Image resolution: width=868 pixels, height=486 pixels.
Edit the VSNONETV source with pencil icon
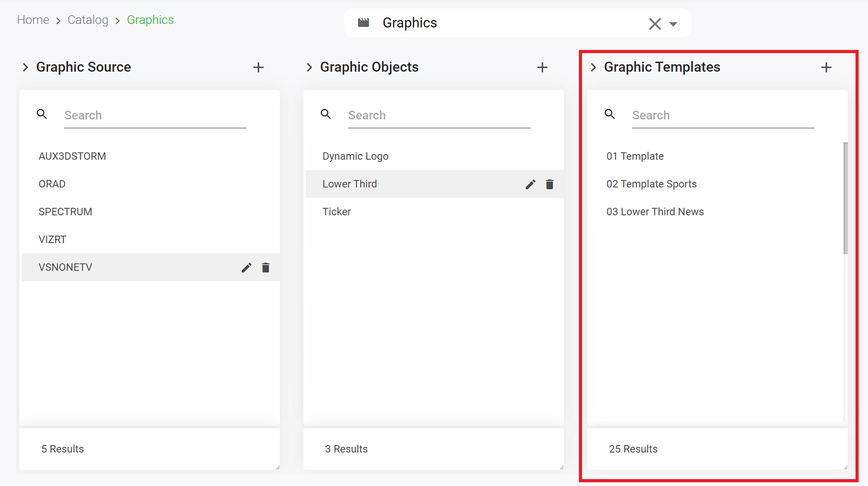pos(247,267)
